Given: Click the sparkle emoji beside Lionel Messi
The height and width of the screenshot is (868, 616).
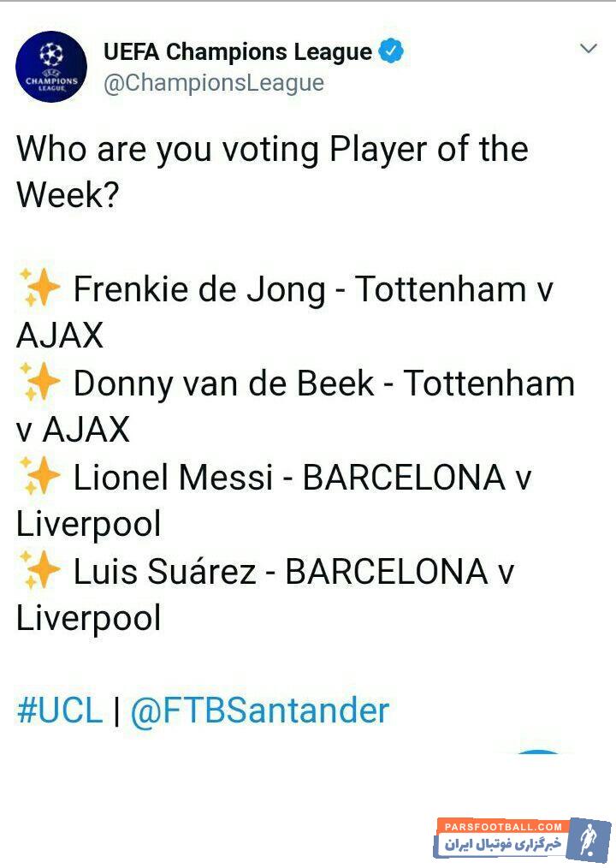Looking at the screenshot, I should 38,478.
